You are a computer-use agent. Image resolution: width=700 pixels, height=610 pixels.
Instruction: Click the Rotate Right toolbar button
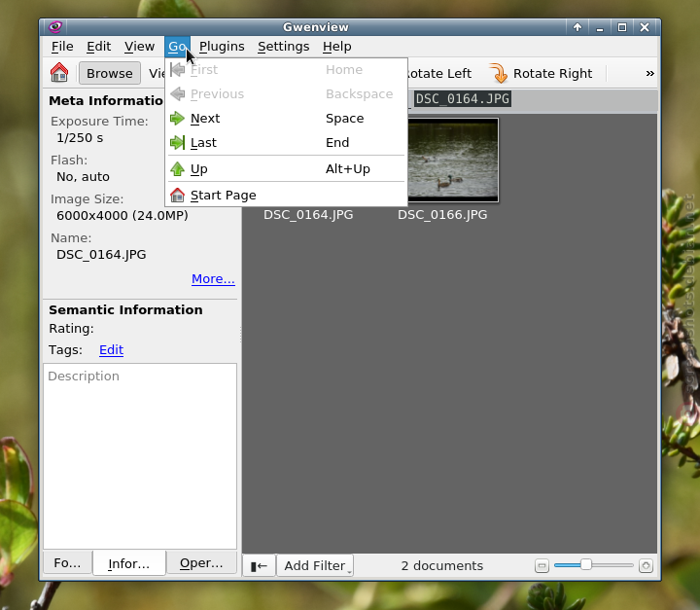[x=542, y=73]
